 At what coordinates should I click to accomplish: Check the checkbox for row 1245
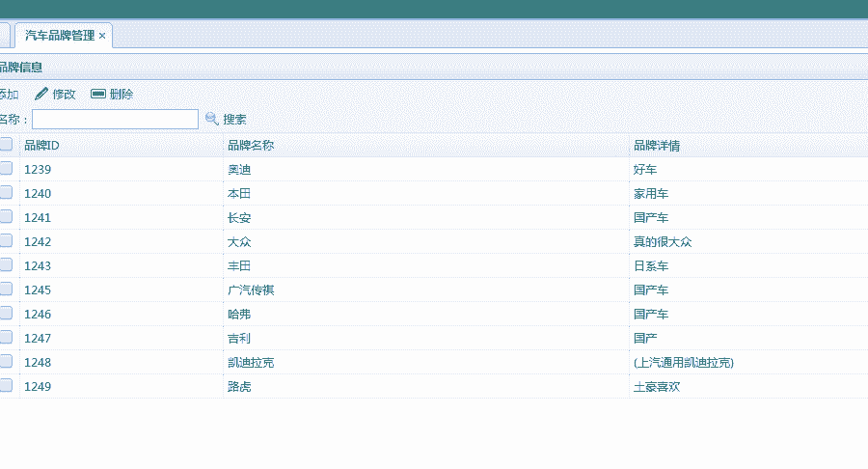(6, 290)
